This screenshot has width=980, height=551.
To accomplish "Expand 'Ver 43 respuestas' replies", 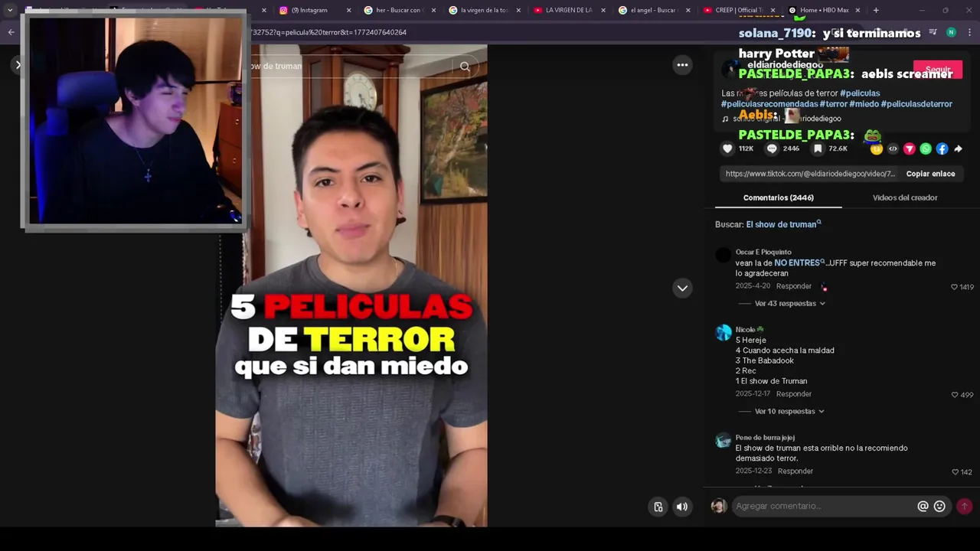I will click(x=789, y=303).
